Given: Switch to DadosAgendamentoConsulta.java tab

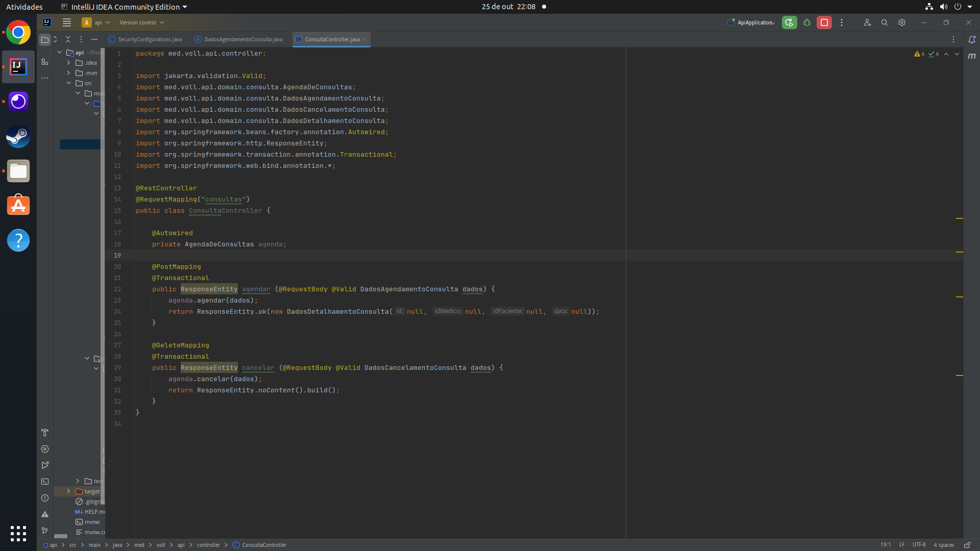Looking at the screenshot, I should (x=239, y=39).
